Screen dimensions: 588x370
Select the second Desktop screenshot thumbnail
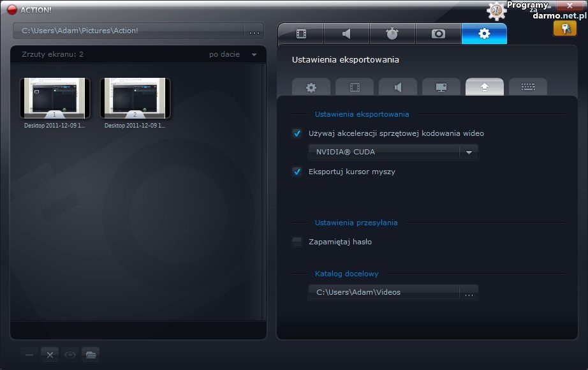(135, 98)
